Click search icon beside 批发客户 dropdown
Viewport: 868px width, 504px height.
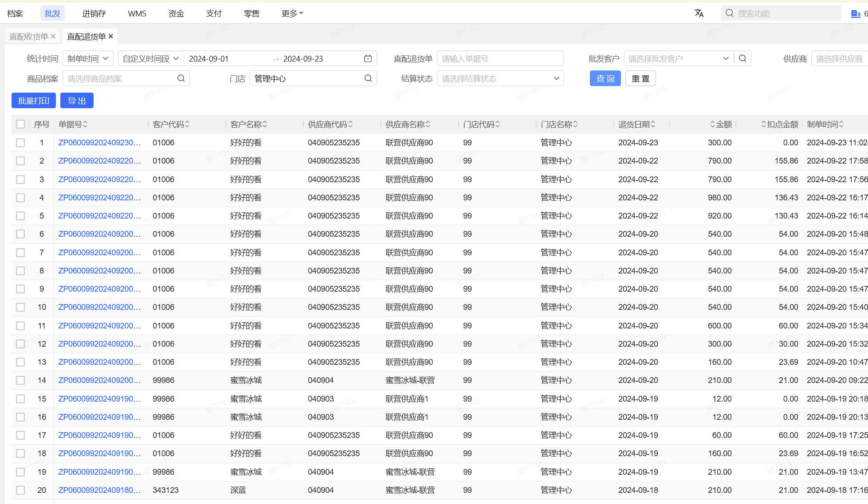pyautogui.click(x=742, y=59)
